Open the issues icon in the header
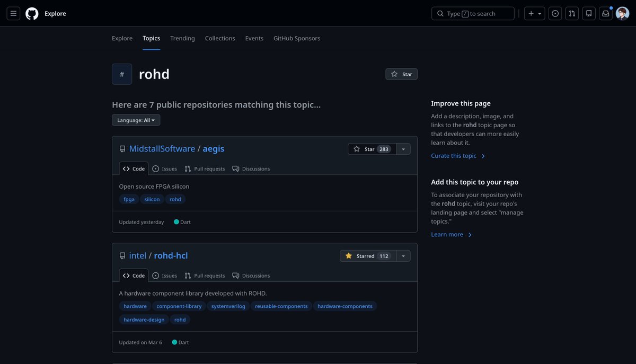 tap(555, 14)
